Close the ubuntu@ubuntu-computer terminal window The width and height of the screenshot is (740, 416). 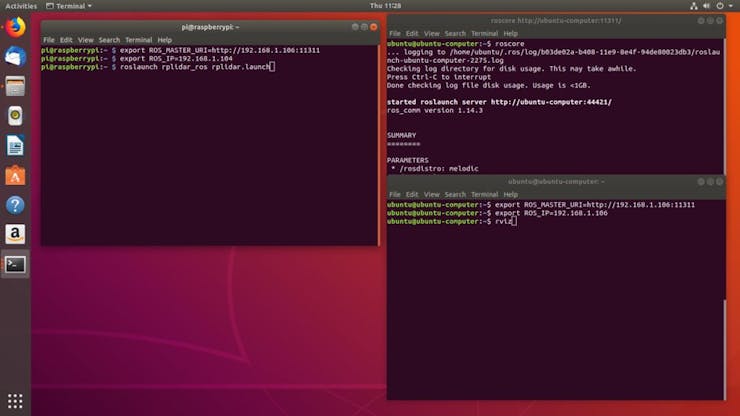(719, 182)
